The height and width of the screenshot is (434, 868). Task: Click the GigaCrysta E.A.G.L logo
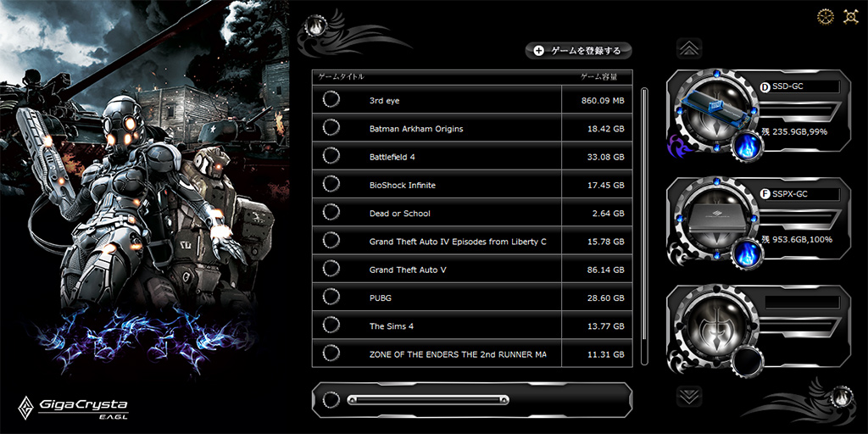point(73,408)
